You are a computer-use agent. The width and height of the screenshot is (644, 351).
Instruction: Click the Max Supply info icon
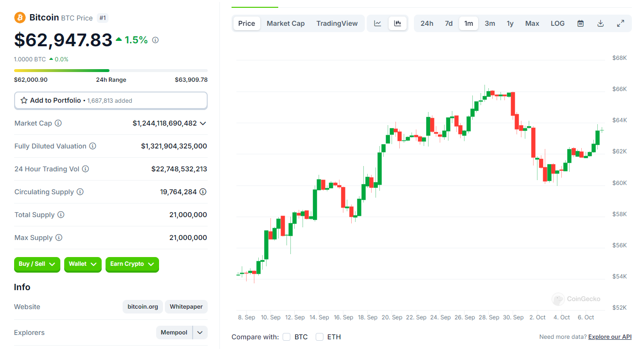[59, 238]
